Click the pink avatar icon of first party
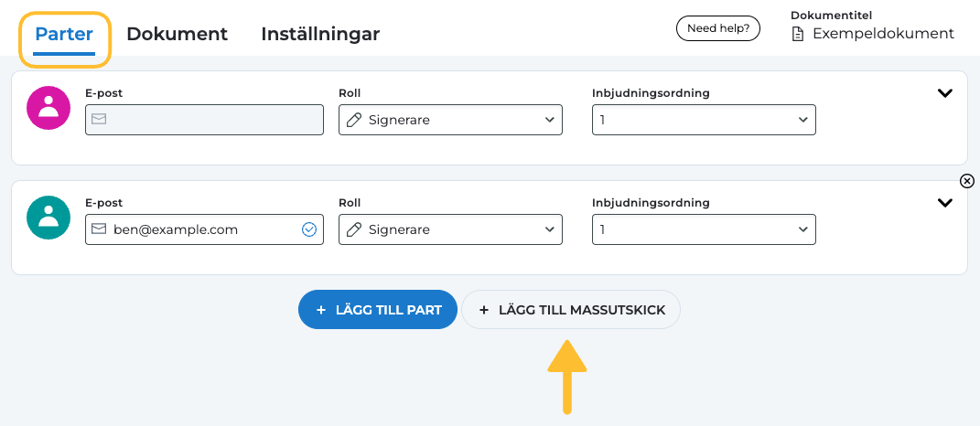This screenshot has width=980, height=426. (x=48, y=108)
